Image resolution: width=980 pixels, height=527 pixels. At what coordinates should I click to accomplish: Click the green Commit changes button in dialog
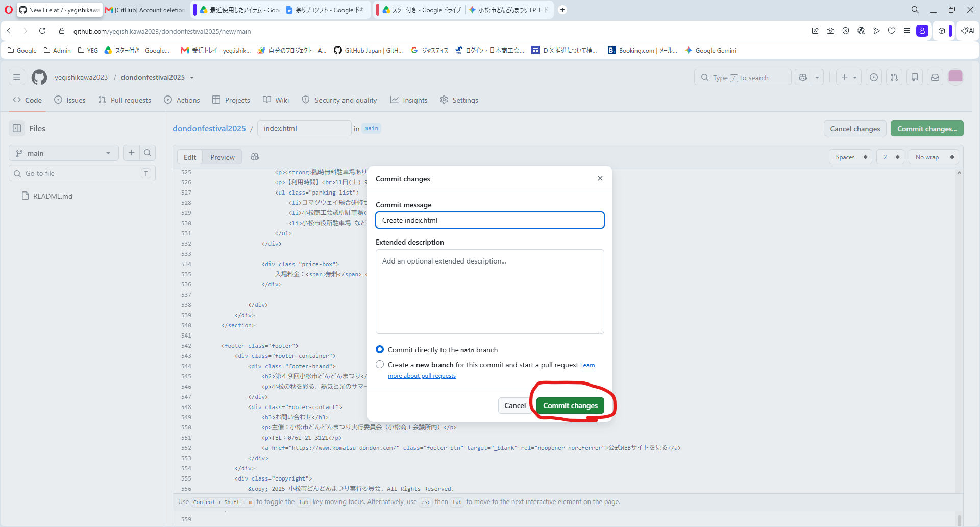coord(570,405)
